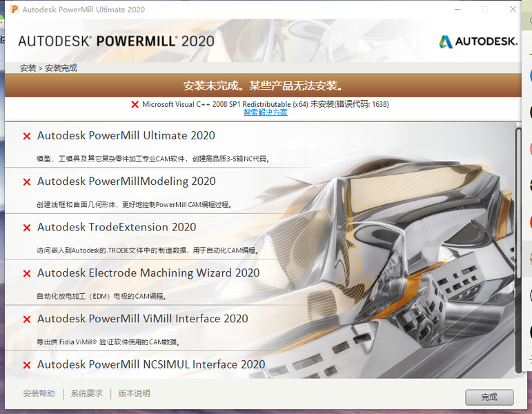Click the PowerMill Ultimate CAM软件 description text
The height and width of the screenshot is (414, 532).
point(153,159)
